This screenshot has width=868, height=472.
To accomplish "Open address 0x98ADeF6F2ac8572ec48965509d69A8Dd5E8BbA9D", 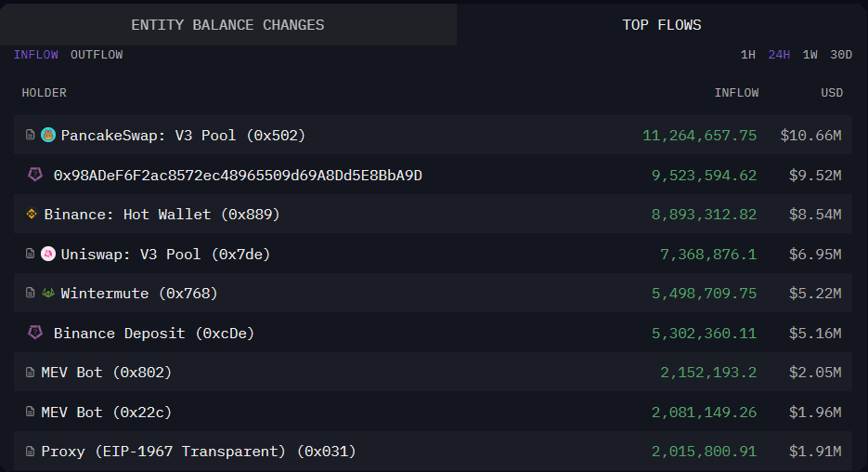I will [x=238, y=176].
